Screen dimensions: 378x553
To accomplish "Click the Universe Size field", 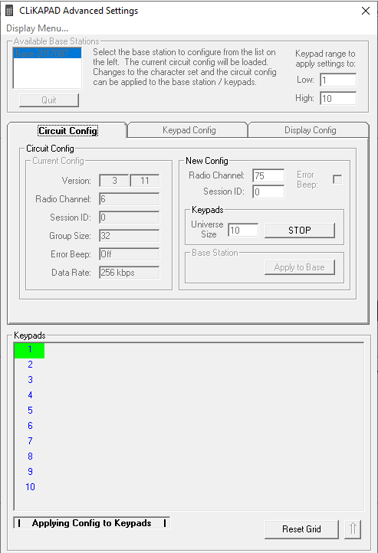I will click(243, 230).
